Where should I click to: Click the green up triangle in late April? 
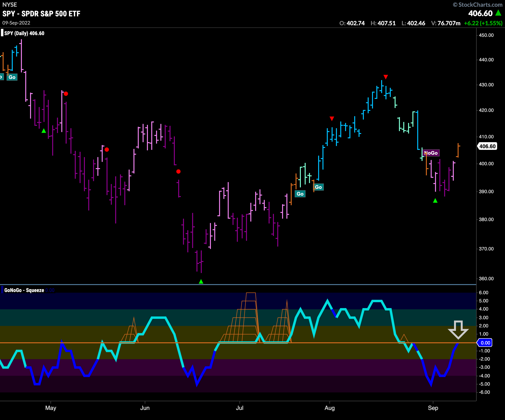click(44, 131)
